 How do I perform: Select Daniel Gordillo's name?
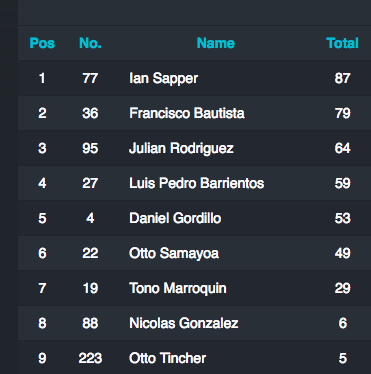pos(175,218)
